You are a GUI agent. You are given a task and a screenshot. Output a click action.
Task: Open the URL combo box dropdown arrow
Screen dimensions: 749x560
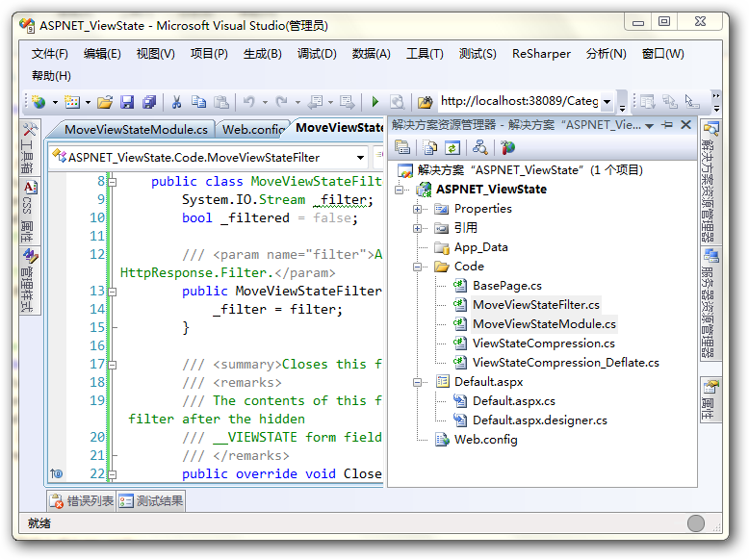tap(607, 102)
